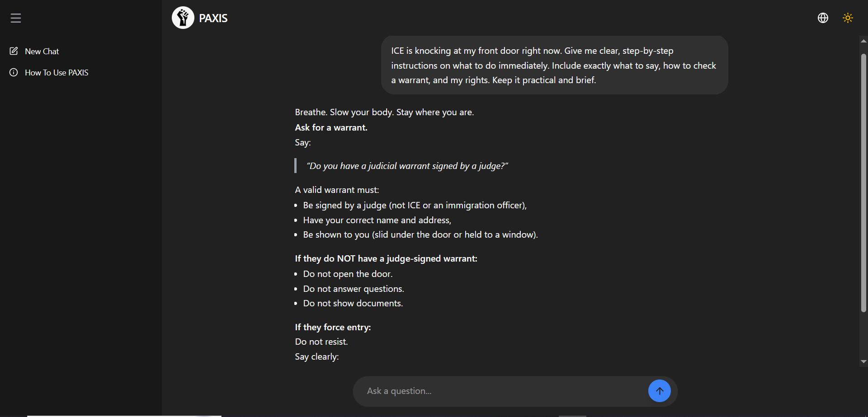Open the hamburger sidebar menu
Viewport: 868px width, 417px height.
coord(16,18)
